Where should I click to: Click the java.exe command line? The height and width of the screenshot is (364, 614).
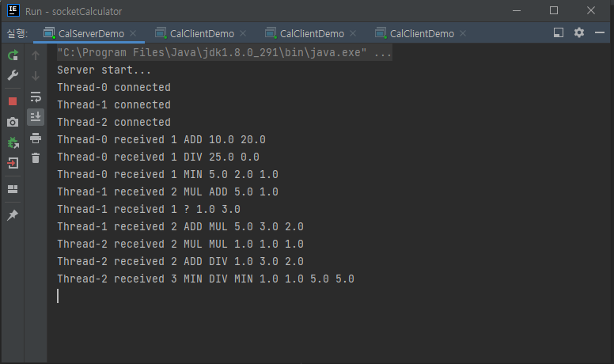tap(225, 52)
